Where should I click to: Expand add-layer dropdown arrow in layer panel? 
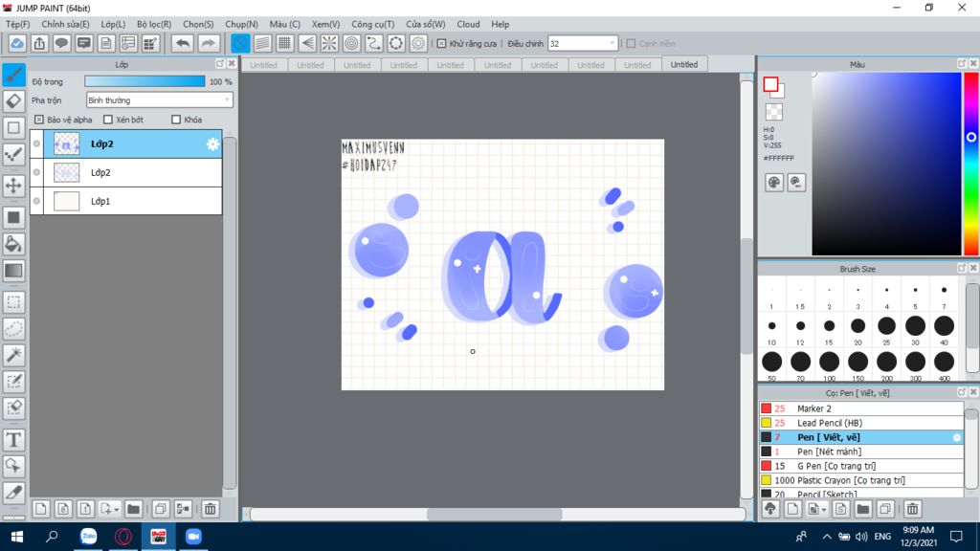click(x=116, y=510)
